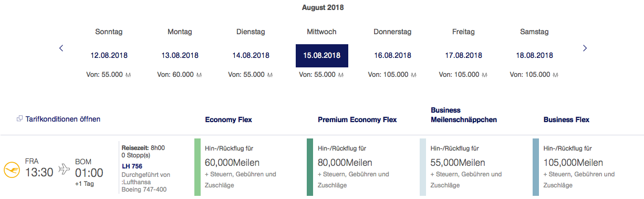Select Montag 13.08.2018 date
This screenshot has height=199, width=644.
(180, 55)
